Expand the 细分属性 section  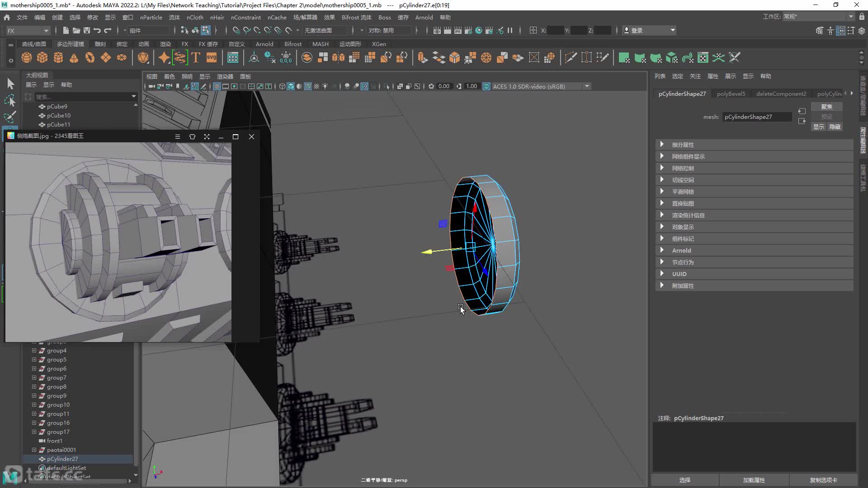click(754, 145)
